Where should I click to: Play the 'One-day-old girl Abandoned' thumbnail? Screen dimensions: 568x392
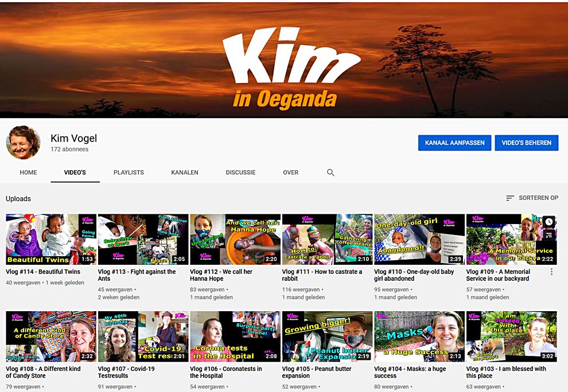[419, 239]
